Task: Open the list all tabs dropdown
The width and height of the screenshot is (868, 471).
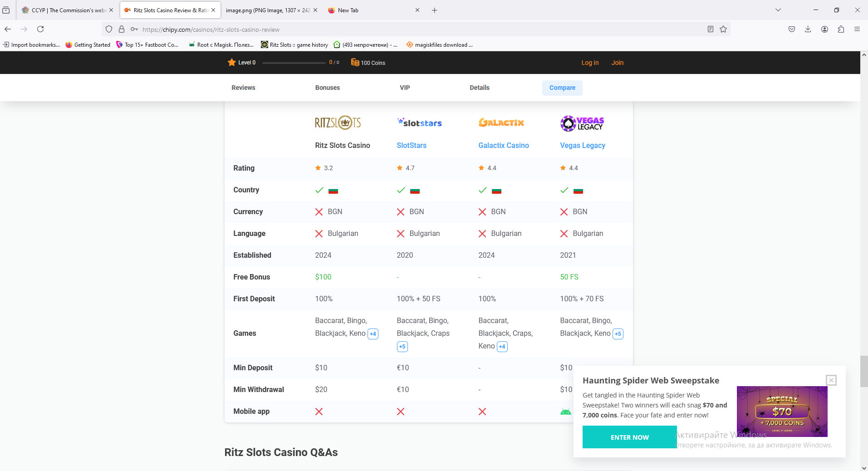Action: pyautogui.click(x=778, y=10)
